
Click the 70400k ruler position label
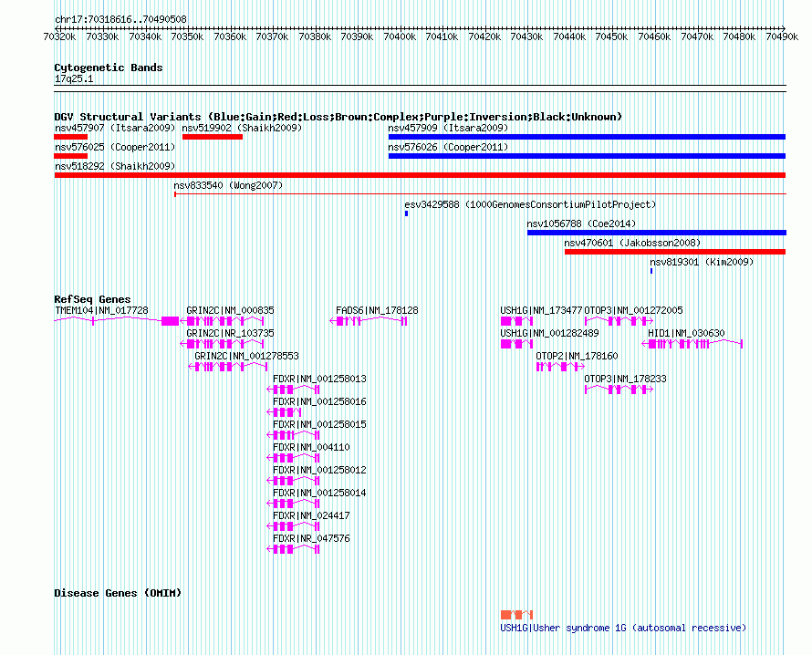point(400,36)
